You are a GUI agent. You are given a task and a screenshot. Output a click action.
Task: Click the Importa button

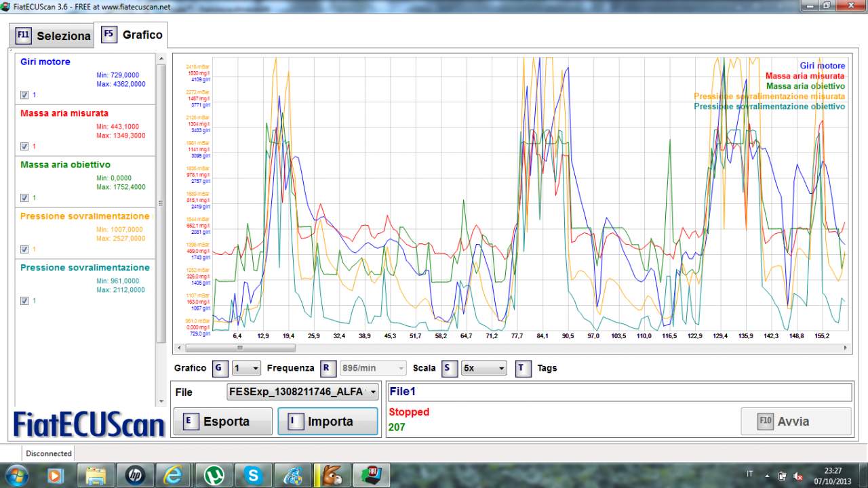point(328,422)
